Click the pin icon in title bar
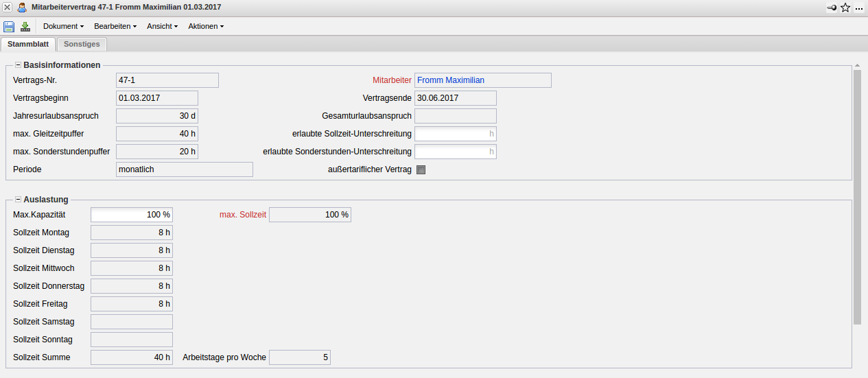This screenshot has height=378, width=868. [832, 8]
